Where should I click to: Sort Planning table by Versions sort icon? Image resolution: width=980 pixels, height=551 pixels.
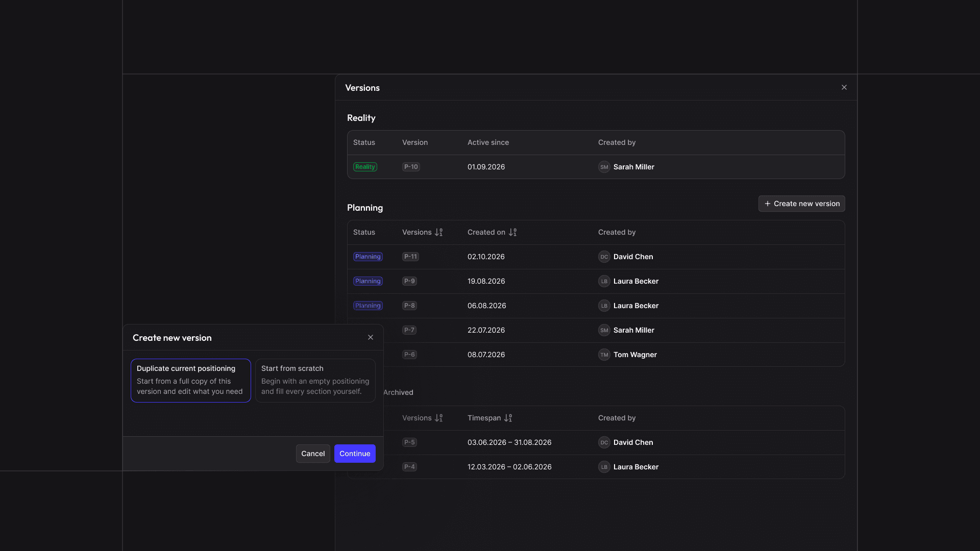tap(439, 232)
